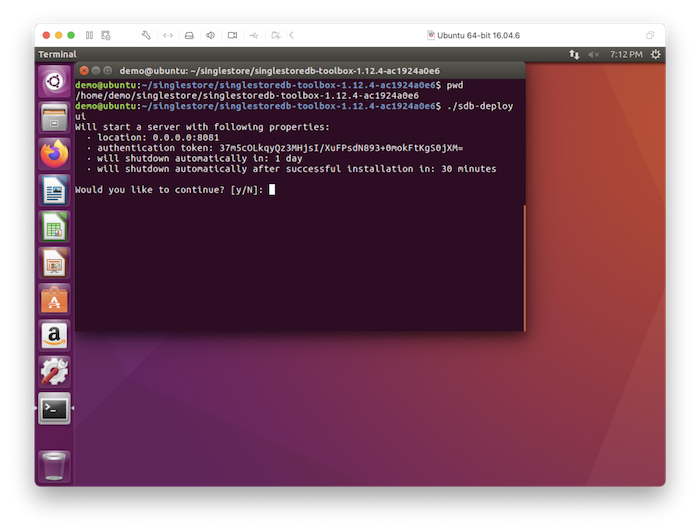Enter single window mode icon

point(650,35)
